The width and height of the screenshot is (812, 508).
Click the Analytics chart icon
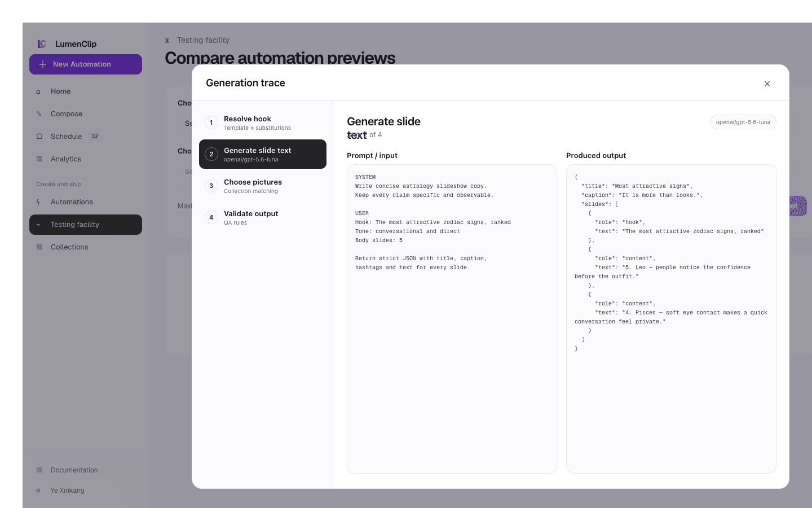(39, 159)
